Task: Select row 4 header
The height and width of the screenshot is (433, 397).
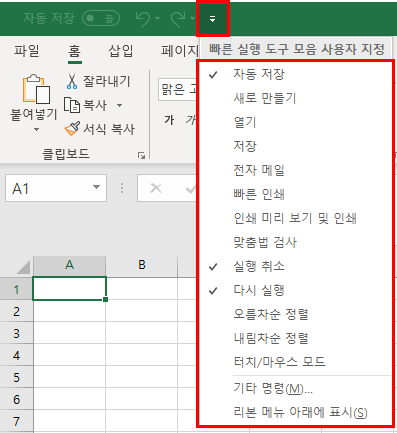Action: click(x=16, y=355)
